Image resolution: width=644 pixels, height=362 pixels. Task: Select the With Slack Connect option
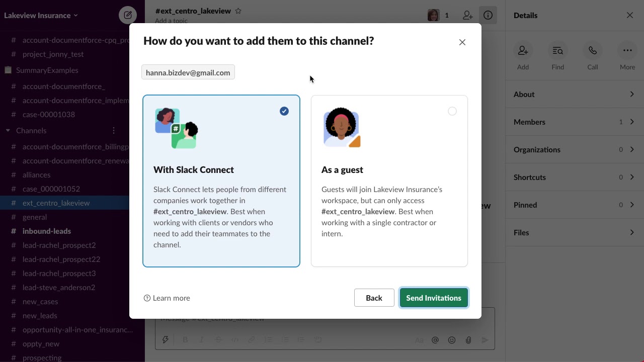pyautogui.click(x=221, y=181)
